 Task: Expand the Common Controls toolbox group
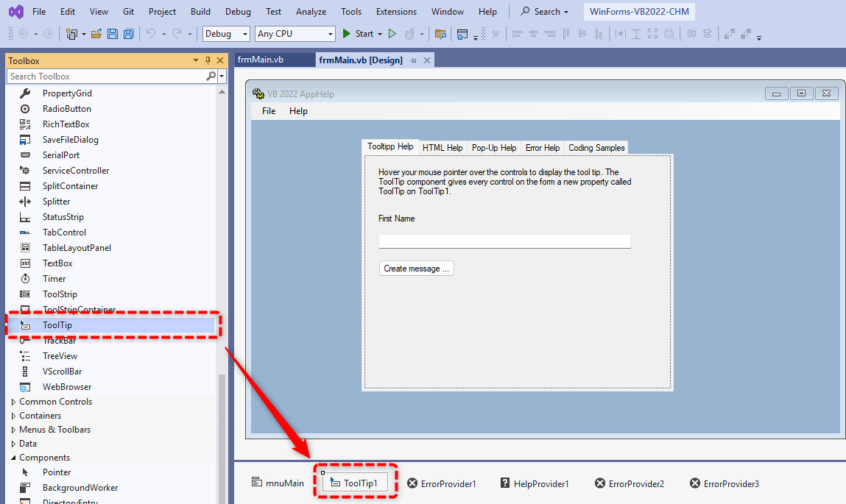coord(55,402)
